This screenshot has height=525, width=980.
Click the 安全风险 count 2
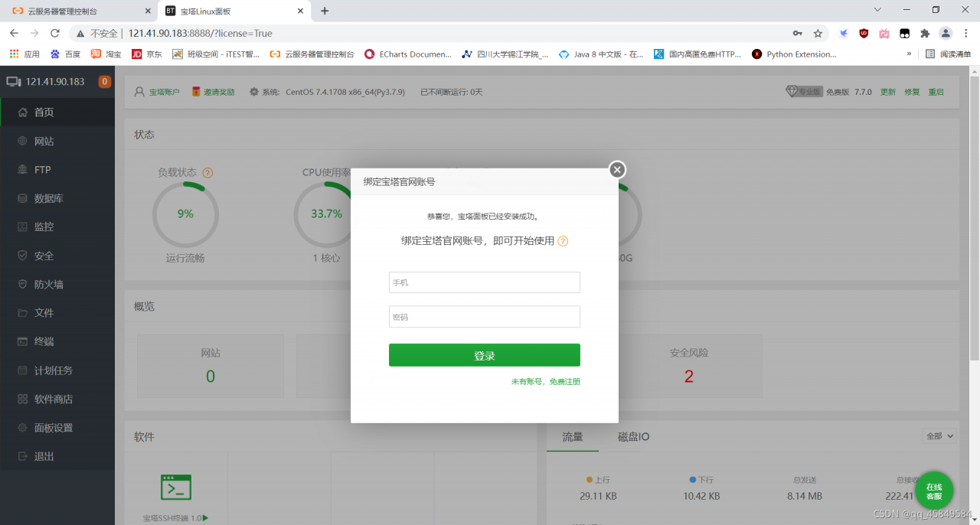coord(689,376)
